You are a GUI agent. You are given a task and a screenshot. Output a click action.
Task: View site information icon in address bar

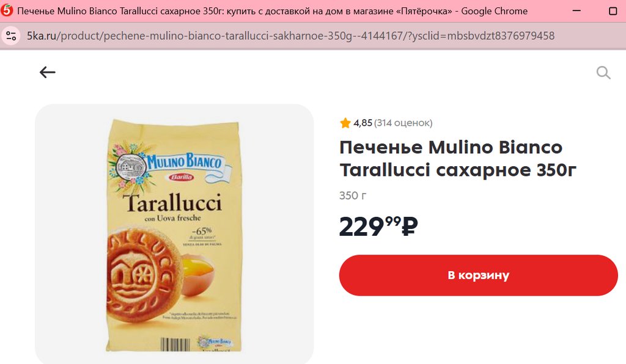[11, 36]
